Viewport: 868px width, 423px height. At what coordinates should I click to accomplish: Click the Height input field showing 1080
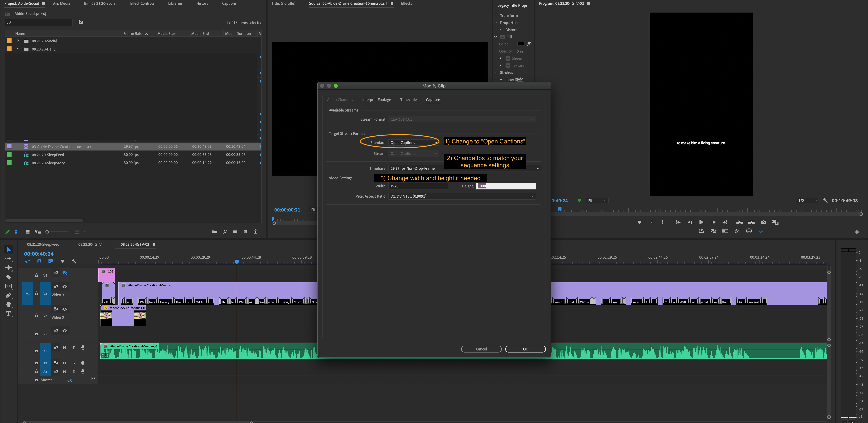pyautogui.click(x=505, y=186)
